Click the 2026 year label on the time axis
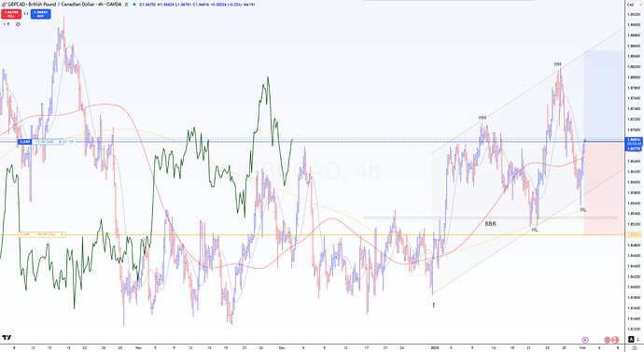Screen dimensions: 644x352 435,347
